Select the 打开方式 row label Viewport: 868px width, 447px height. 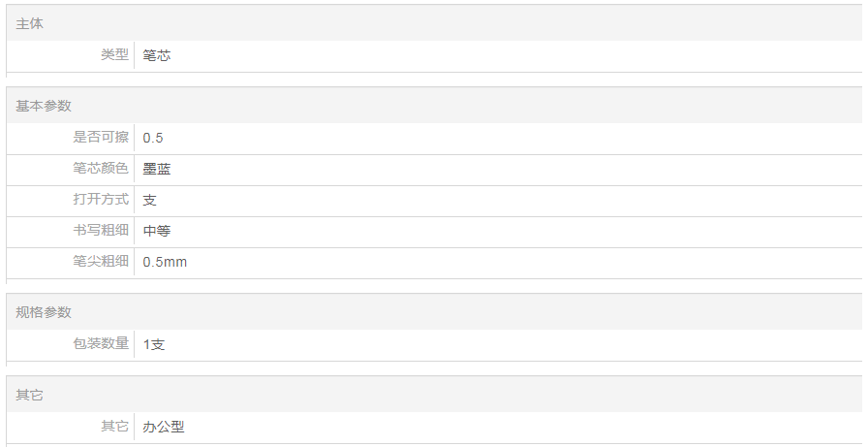coord(101,200)
